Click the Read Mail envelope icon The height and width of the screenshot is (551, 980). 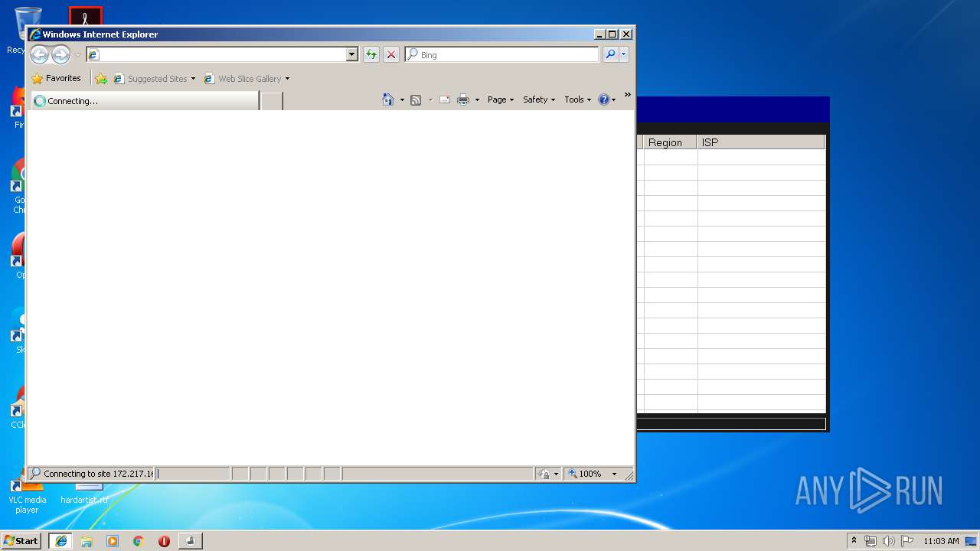click(445, 99)
